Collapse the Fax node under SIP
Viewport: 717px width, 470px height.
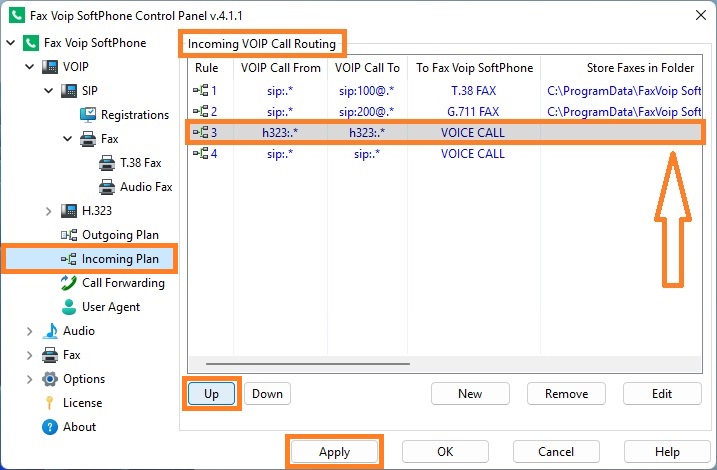pyautogui.click(x=68, y=139)
